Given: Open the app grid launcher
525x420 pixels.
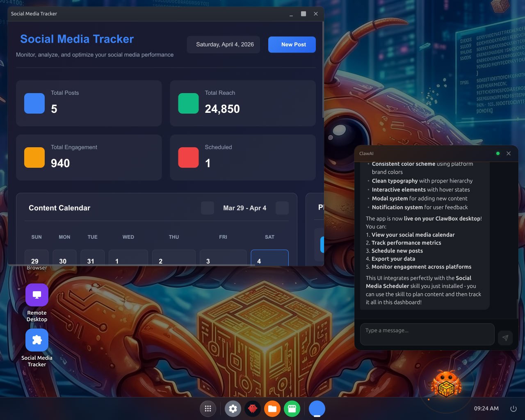Looking at the screenshot, I should point(208,409).
